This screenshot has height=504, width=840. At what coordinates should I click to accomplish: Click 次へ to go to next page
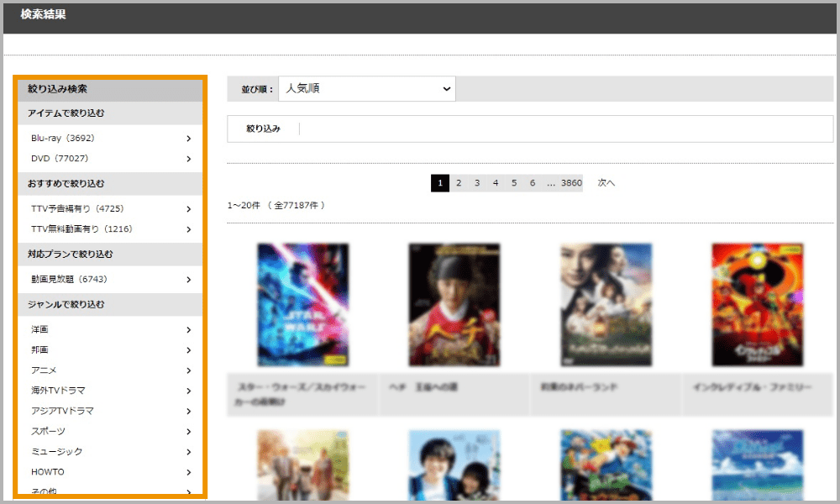click(606, 183)
